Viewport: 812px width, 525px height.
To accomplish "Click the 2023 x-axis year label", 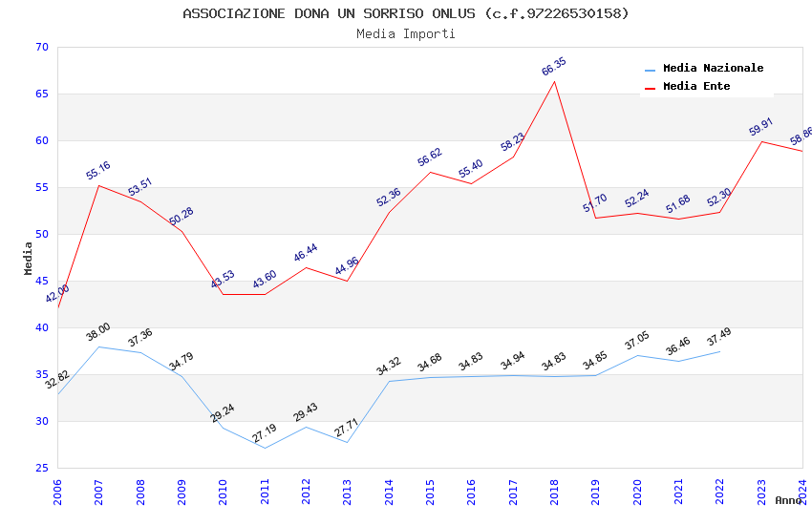I will pyautogui.click(x=761, y=492).
